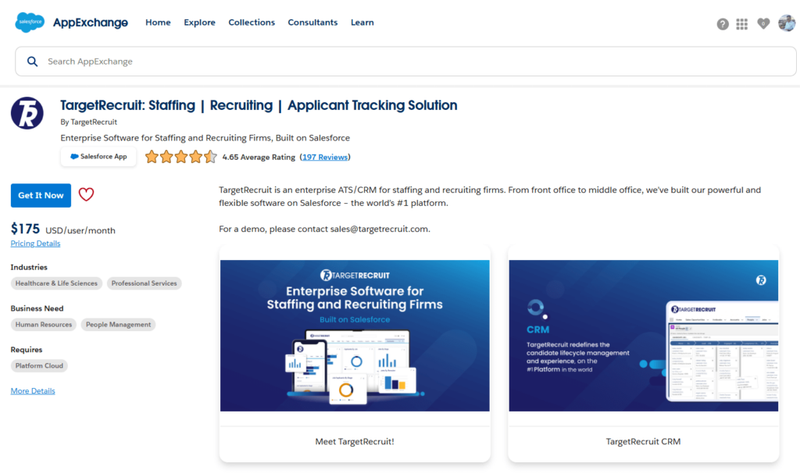800x473 pixels.
Task: Click the 4.65 Average Rating text
Action: click(259, 157)
